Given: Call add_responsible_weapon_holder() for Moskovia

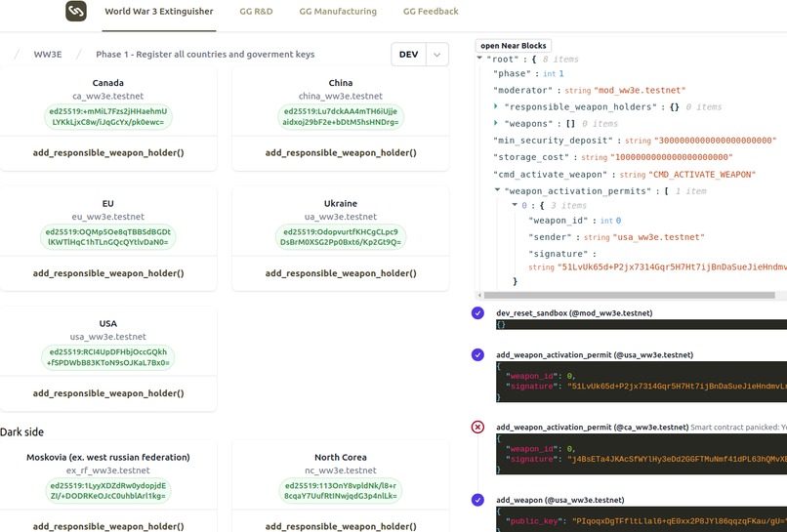Looking at the screenshot, I should 108,526.
